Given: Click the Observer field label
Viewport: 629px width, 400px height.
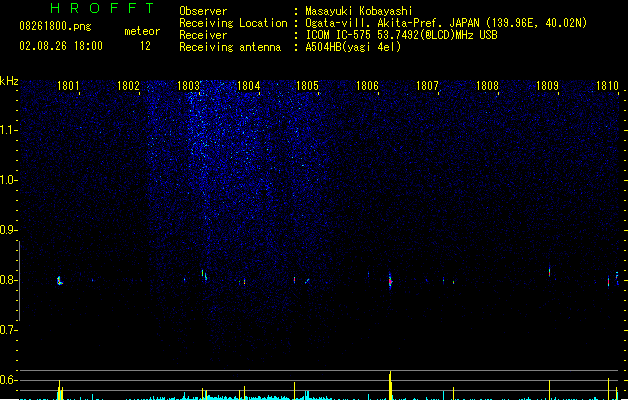Looking at the screenshot, I should click(203, 11).
